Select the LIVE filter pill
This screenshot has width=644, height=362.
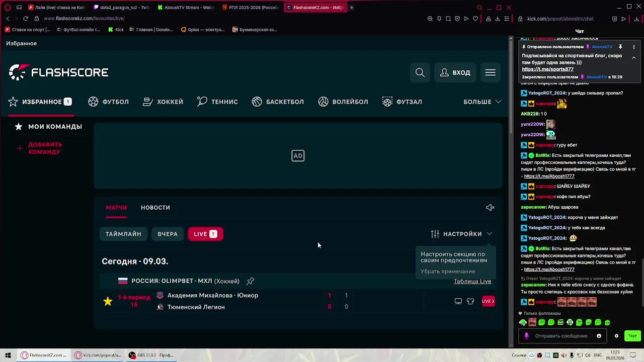[205, 234]
